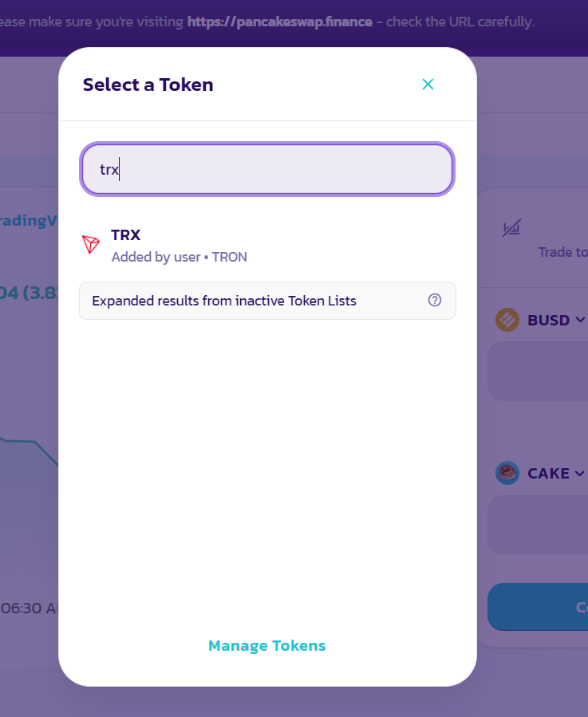Screen dimensions: 588x717
Task: Expand the CAKE token dropdown chevron
Action: 579,473
